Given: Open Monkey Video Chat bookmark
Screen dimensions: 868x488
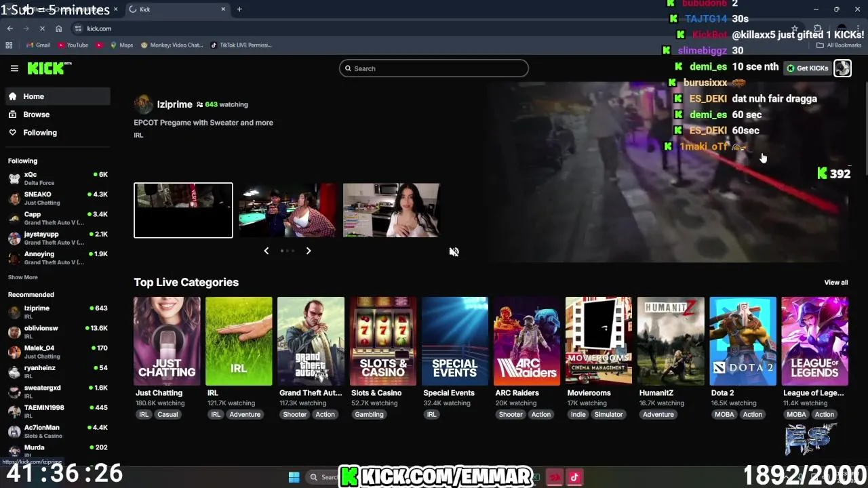Looking at the screenshot, I should (x=172, y=45).
